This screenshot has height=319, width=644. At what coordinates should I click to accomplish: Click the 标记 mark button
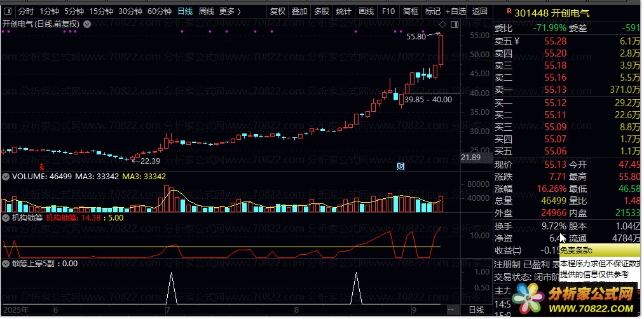coord(432,11)
